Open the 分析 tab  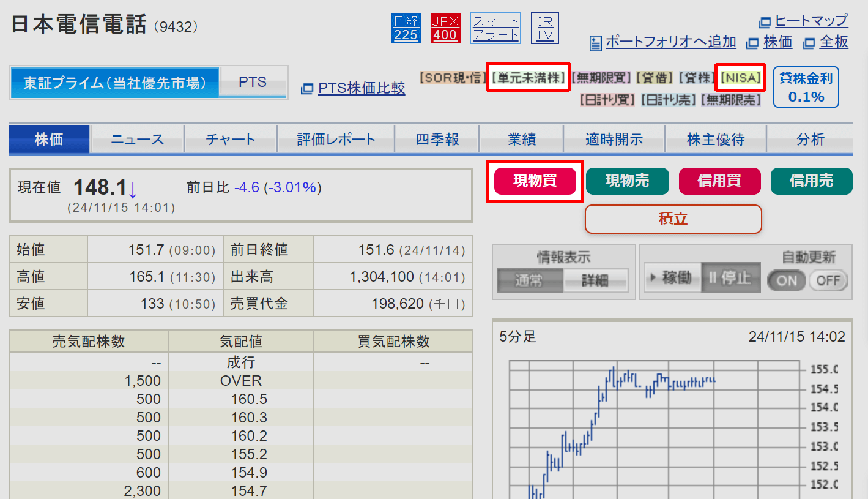(x=810, y=139)
